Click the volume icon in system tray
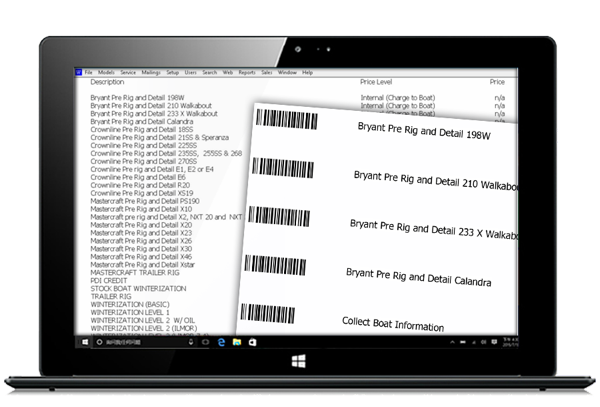 point(484,342)
